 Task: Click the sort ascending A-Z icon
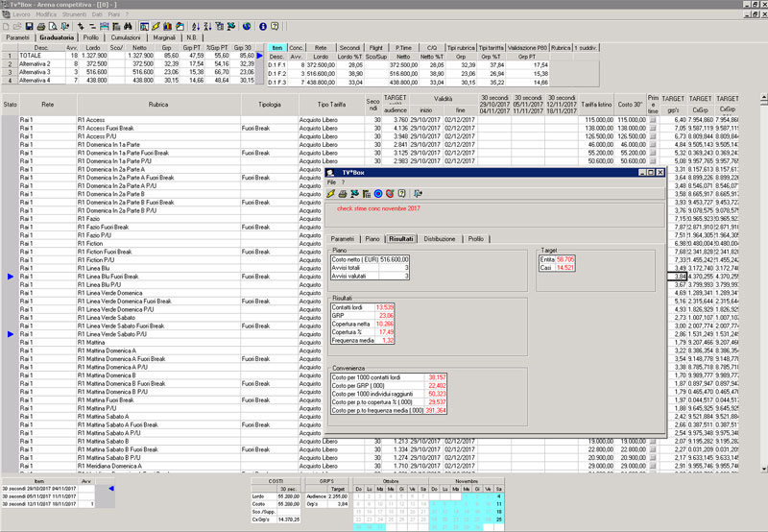[x=195, y=26]
